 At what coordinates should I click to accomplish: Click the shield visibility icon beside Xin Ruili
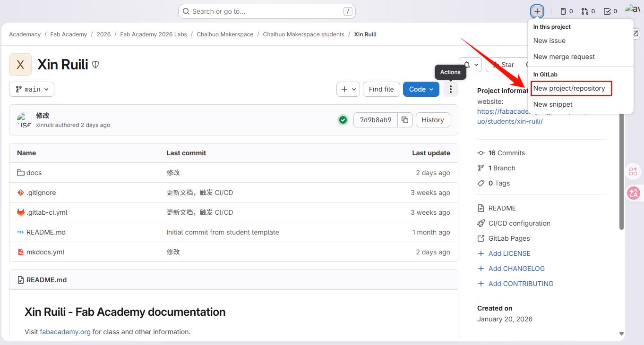(95, 65)
